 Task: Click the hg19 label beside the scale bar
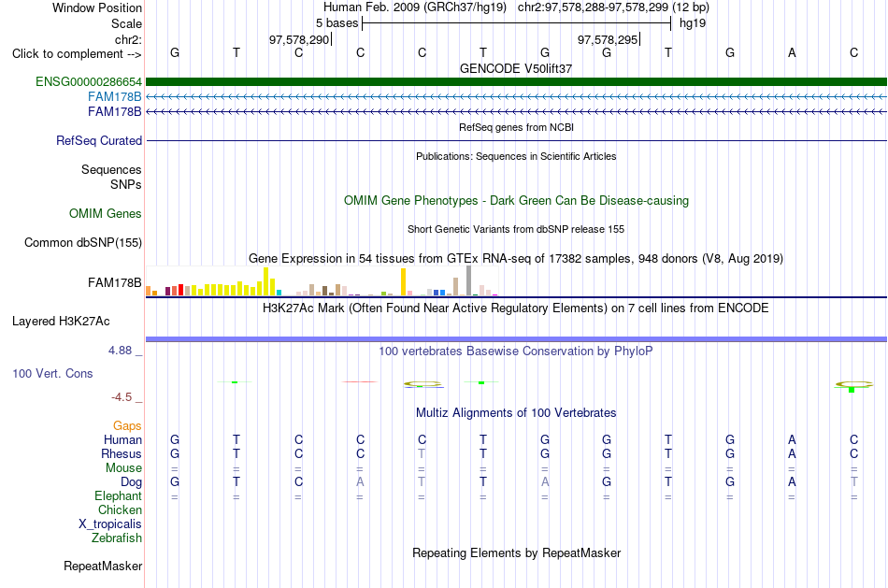[x=693, y=23]
